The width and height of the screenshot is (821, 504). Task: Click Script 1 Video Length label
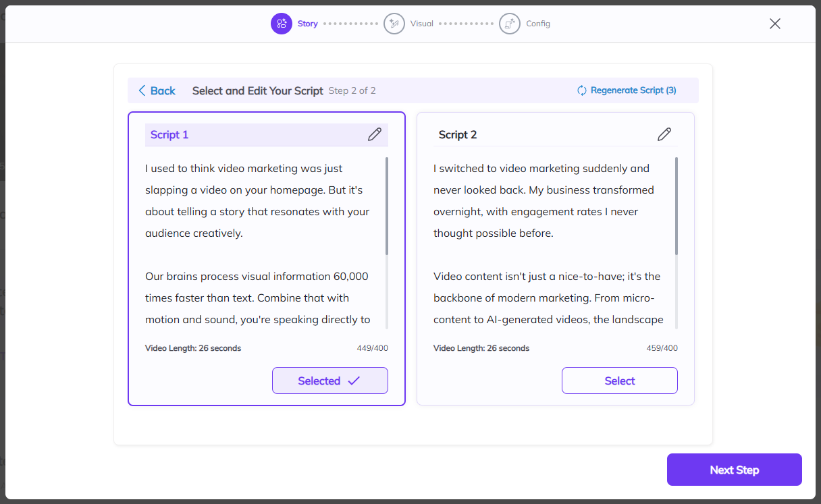[193, 348]
